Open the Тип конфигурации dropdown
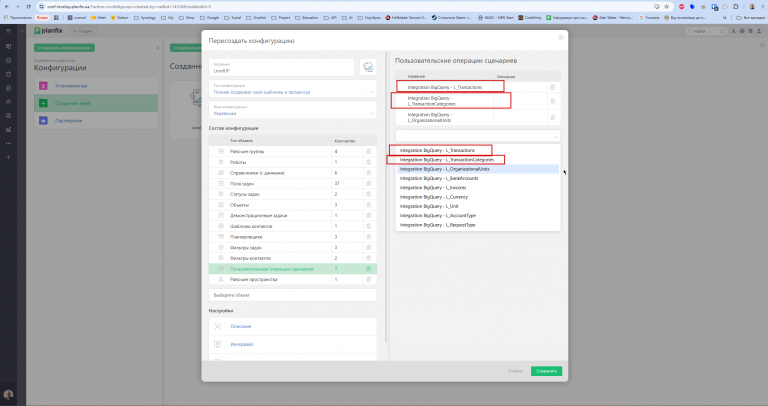768x406 pixels. (292, 89)
